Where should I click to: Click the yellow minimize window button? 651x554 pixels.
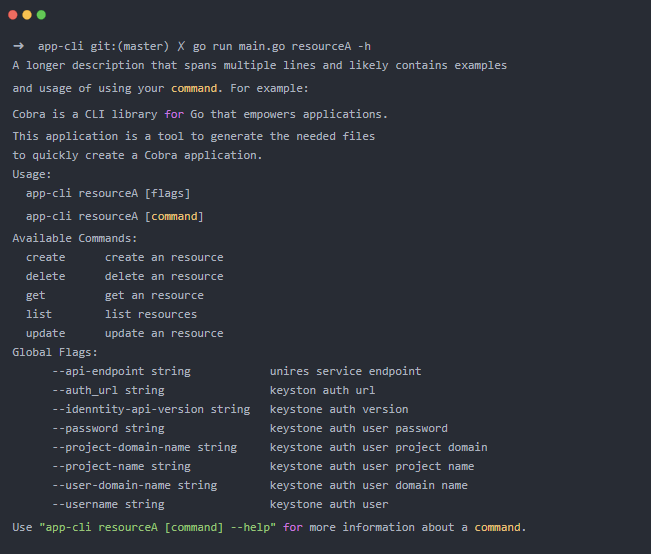(27, 15)
